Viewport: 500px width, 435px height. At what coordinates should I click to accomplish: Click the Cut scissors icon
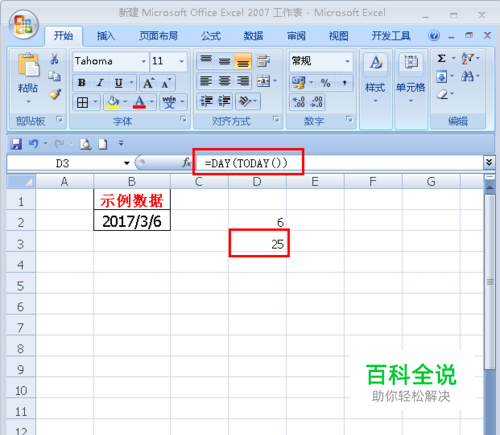tap(54, 59)
